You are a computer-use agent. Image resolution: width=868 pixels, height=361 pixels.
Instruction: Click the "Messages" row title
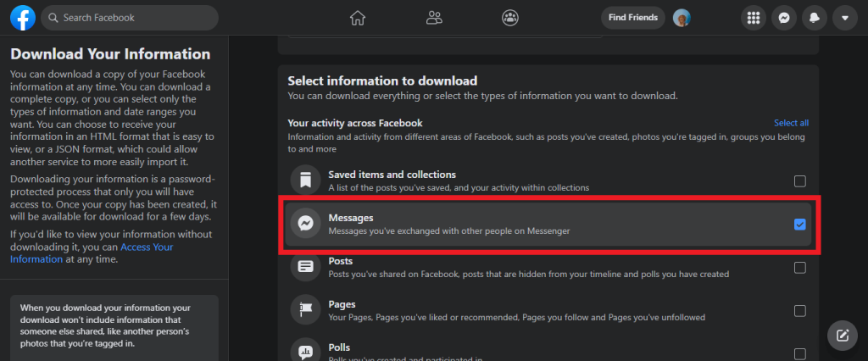click(350, 218)
